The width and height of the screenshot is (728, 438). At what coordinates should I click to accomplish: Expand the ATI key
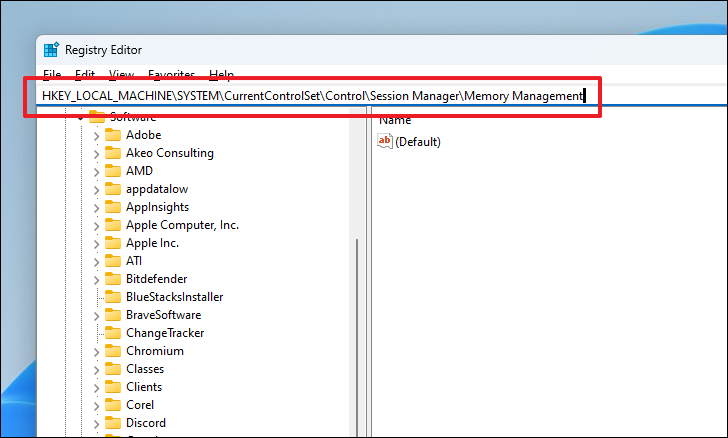[x=96, y=262]
